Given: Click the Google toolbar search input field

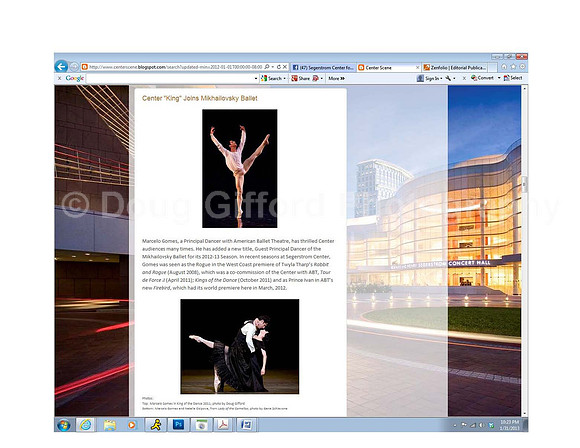Looking at the screenshot, I should tap(170, 78).
